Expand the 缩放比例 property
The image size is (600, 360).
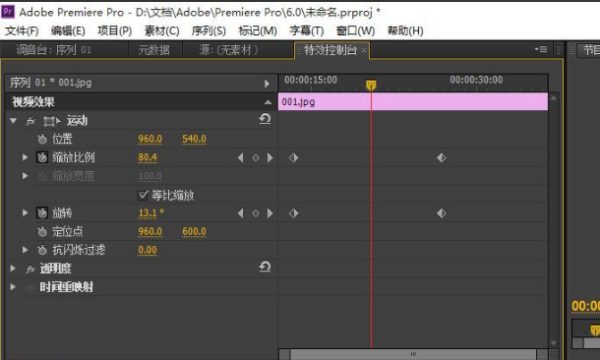(25, 157)
